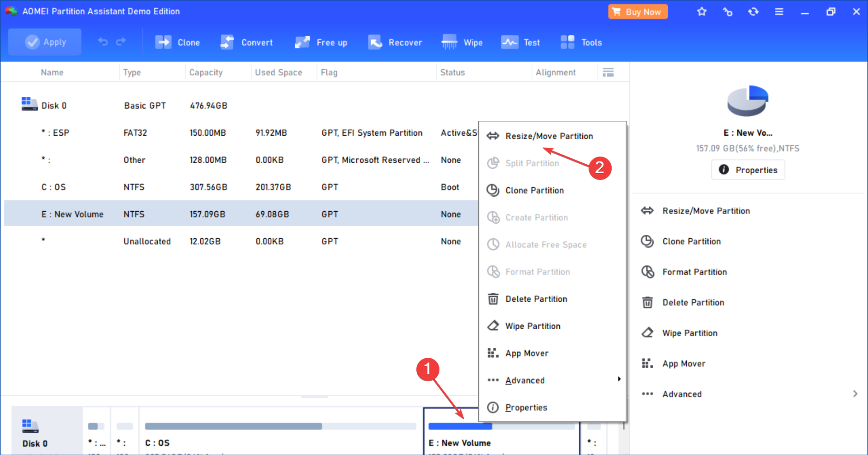Screen dimensions: 868x455
Task: Click the refresh icon in title bar
Action: tap(753, 12)
